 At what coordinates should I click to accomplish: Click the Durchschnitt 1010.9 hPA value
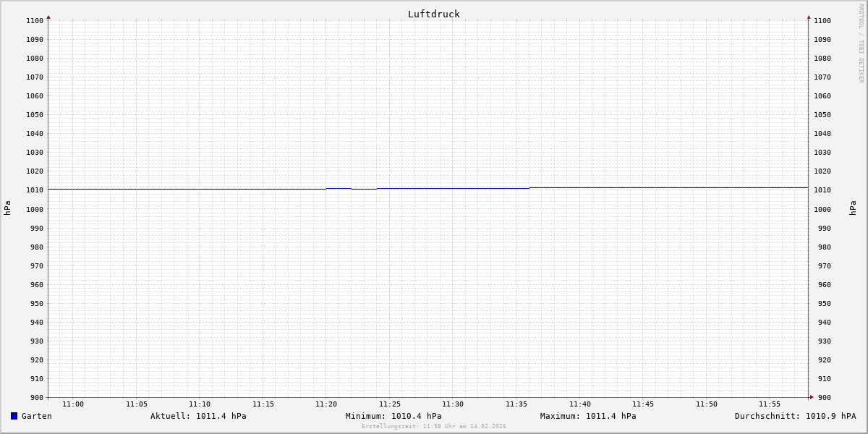point(795,416)
